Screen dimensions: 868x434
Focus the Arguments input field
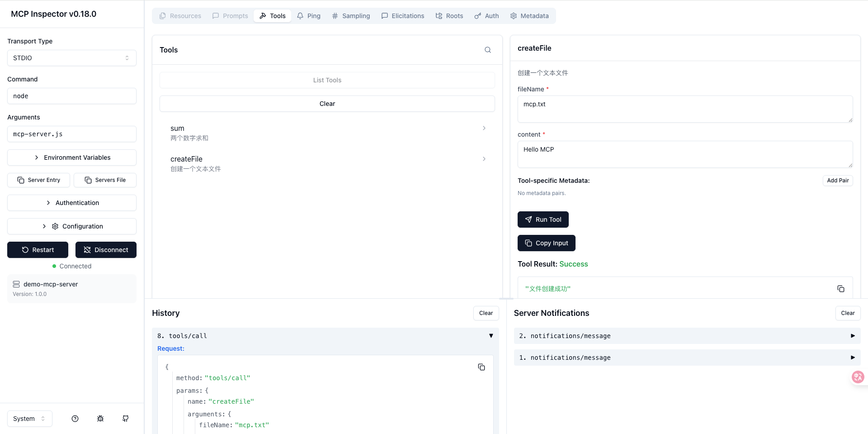[x=72, y=134]
